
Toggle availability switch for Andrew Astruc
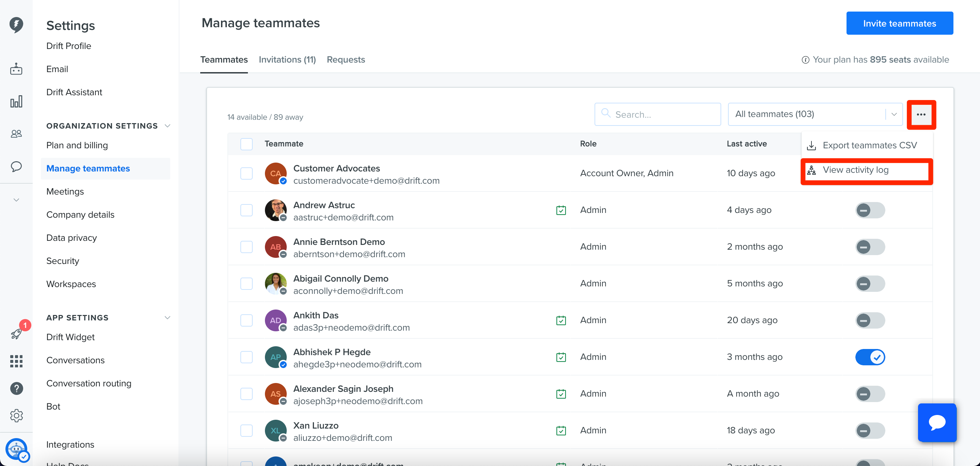click(870, 210)
